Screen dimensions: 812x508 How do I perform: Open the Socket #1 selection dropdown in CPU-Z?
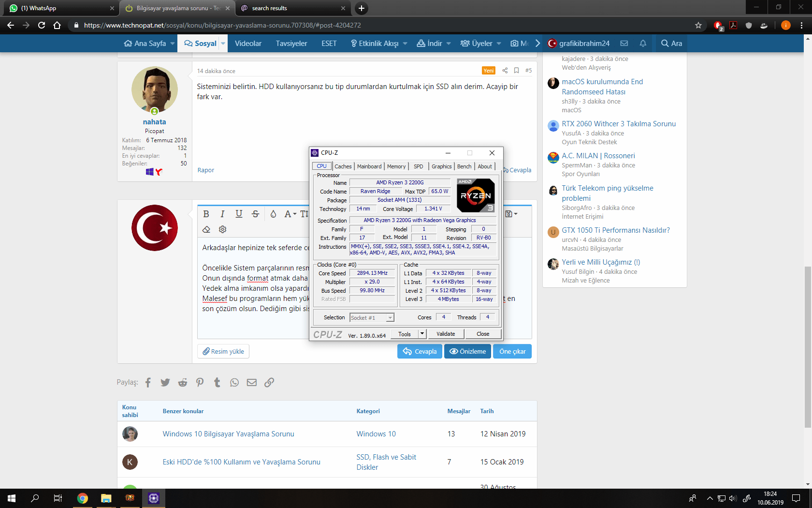[372, 318]
